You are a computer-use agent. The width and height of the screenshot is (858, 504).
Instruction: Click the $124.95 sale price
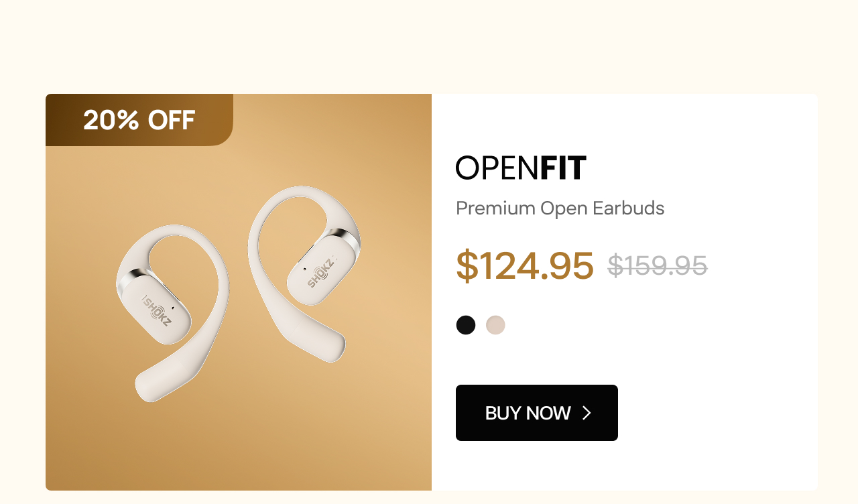tap(525, 265)
